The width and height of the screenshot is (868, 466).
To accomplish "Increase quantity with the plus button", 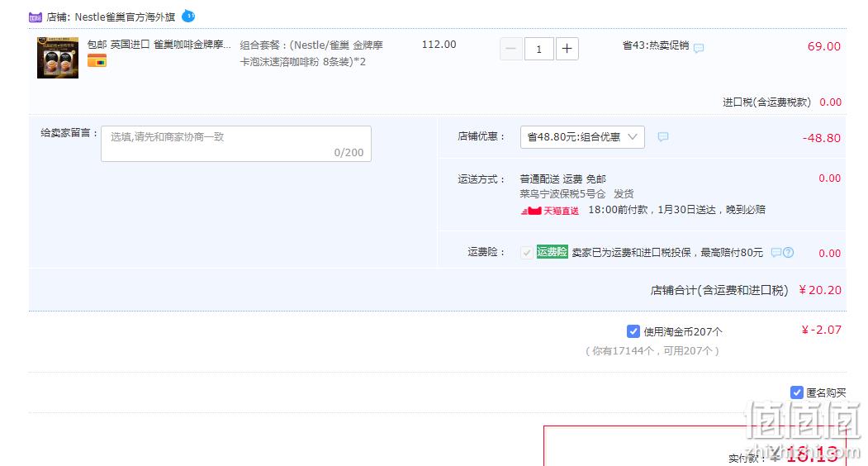I will point(567,49).
